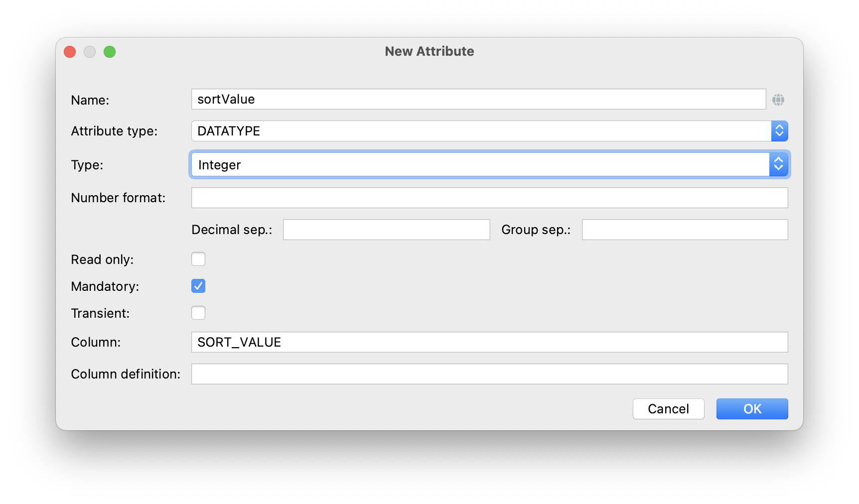This screenshot has width=859, height=504.
Task: Focus the Number format input field
Action: pyautogui.click(x=489, y=198)
